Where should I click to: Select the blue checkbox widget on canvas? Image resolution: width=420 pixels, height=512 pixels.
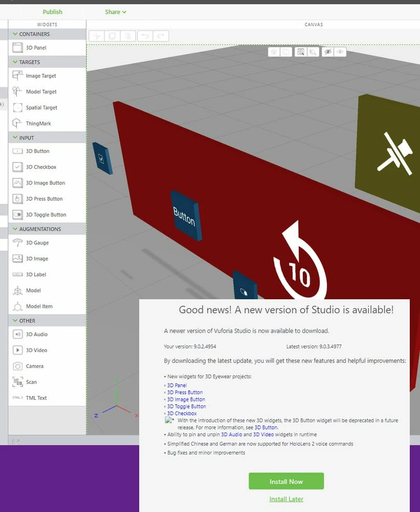coord(102,158)
